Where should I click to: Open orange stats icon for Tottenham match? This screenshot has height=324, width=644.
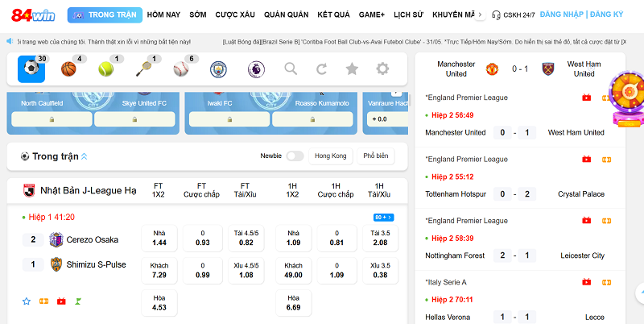607,160
